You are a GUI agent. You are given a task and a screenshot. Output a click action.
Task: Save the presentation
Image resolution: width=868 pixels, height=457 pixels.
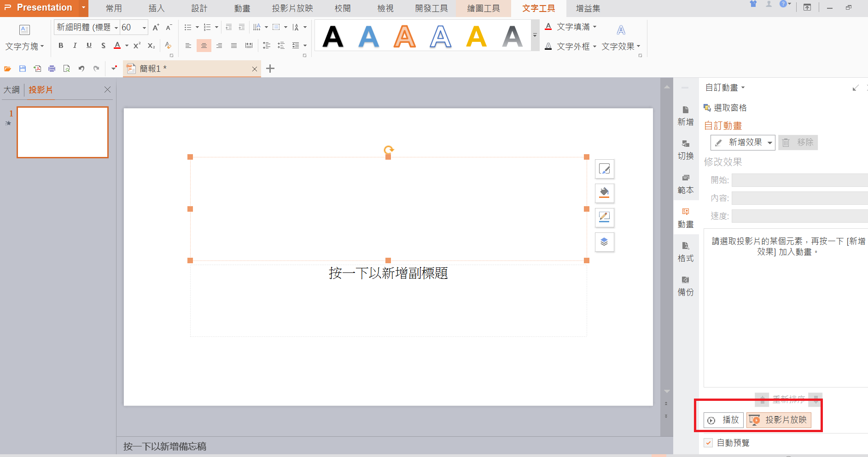click(22, 69)
